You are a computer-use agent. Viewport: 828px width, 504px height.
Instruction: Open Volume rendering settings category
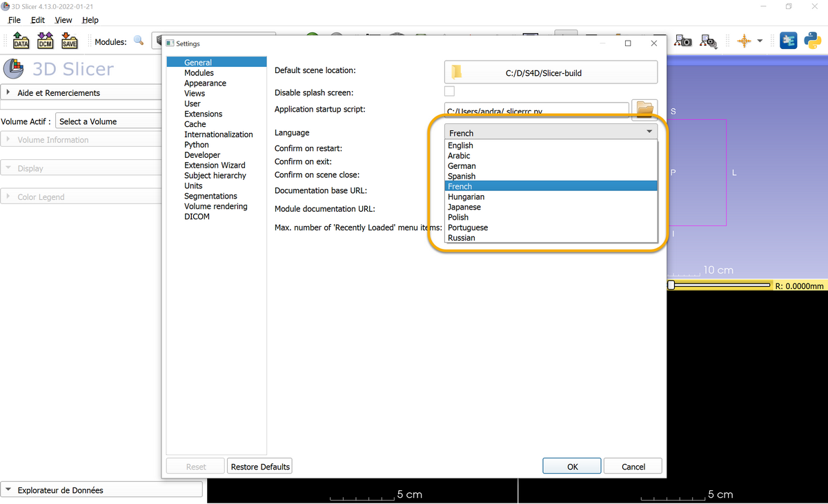tap(217, 206)
